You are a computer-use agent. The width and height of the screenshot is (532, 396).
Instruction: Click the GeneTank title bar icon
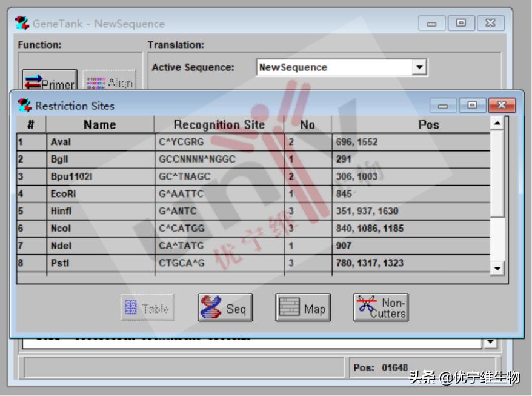click(x=22, y=24)
